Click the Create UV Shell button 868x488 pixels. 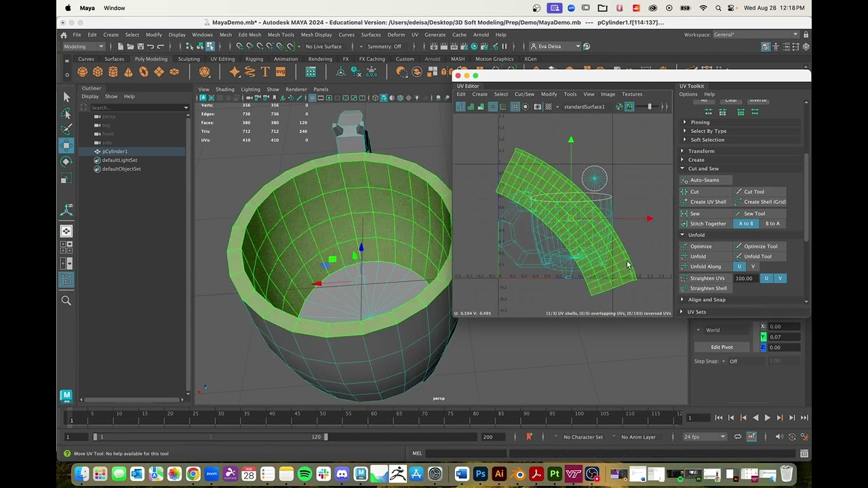(x=705, y=202)
